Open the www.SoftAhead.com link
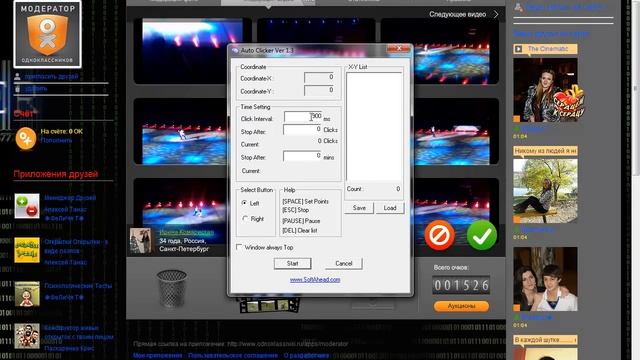Viewport: 640px width, 360px height. coord(315,280)
